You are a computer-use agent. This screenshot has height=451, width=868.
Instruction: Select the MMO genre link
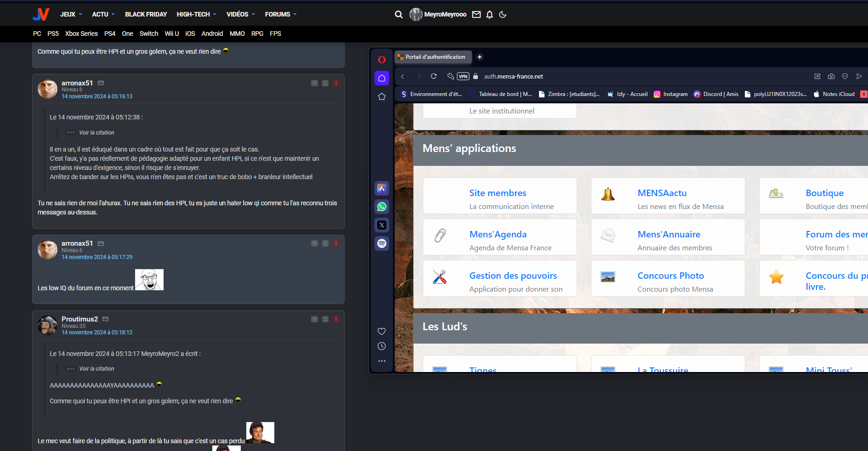tap(237, 34)
